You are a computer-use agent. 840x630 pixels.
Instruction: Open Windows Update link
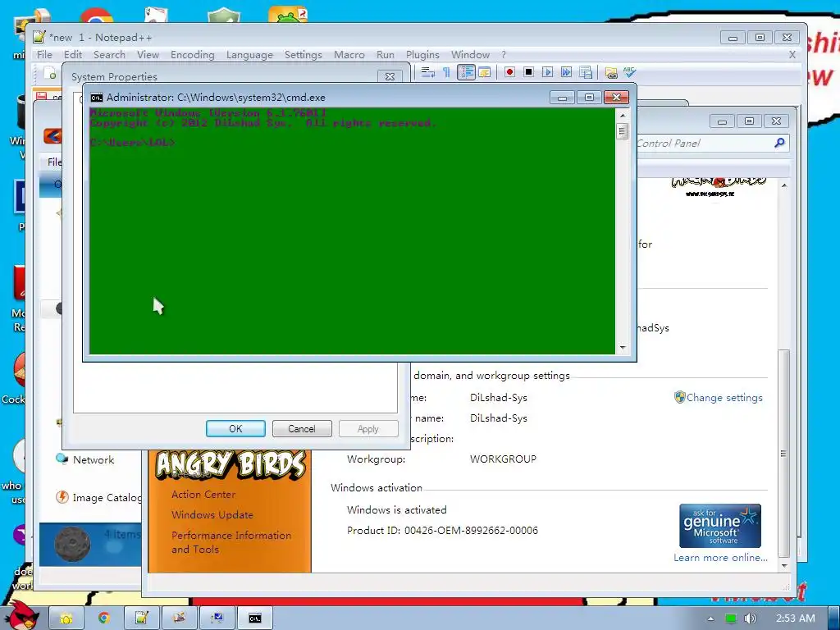coord(212,515)
